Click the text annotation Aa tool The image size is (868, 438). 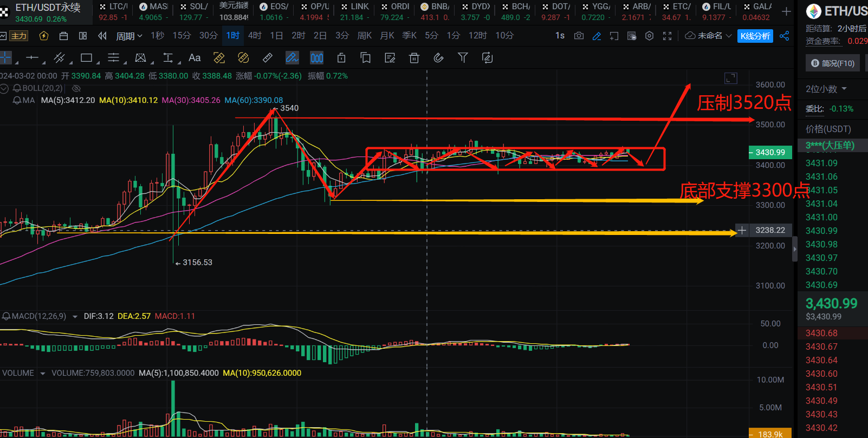[195, 58]
